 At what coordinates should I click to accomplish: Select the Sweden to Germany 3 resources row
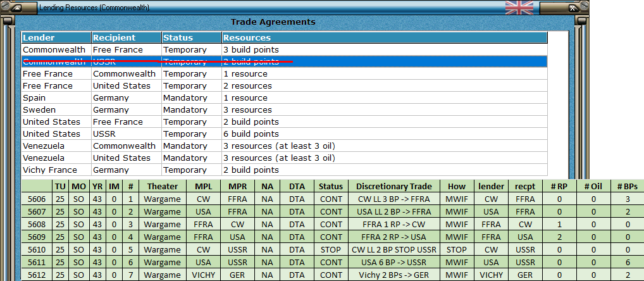pyautogui.click(x=285, y=109)
